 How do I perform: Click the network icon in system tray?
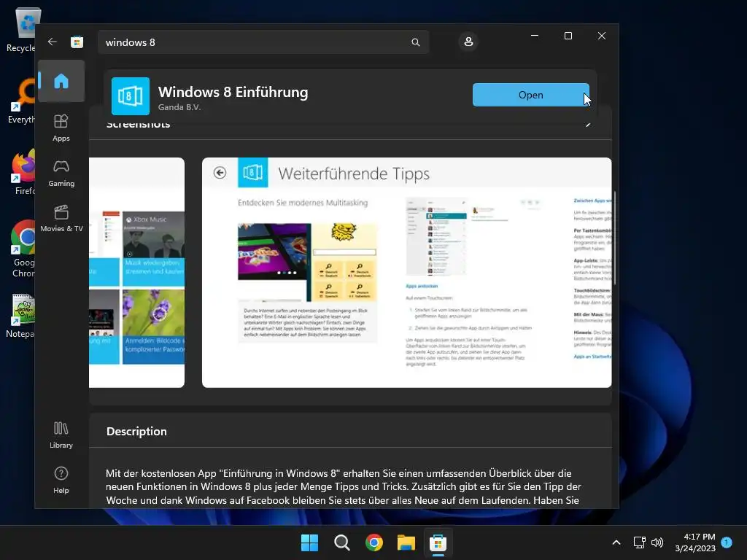tap(639, 542)
